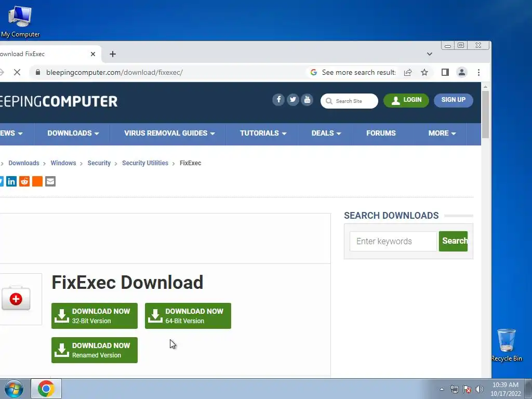
Task: Click the page vertical scrollbar thumb
Action: tap(486, 114)
